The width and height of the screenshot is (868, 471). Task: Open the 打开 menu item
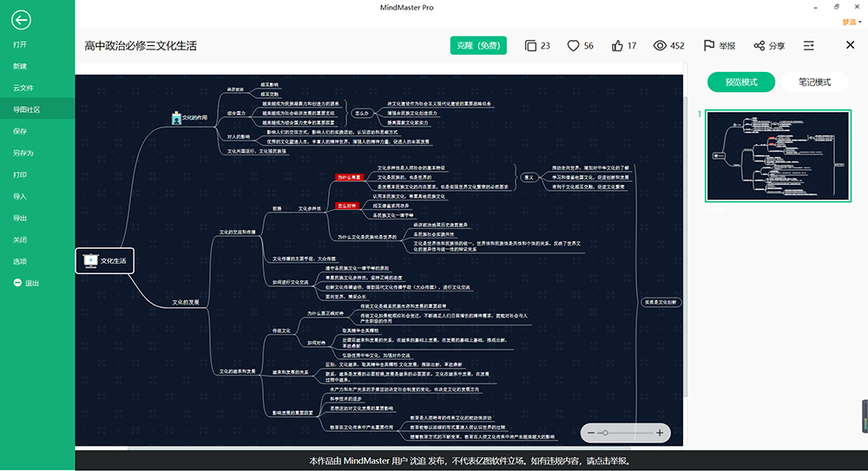coord(20,44)
